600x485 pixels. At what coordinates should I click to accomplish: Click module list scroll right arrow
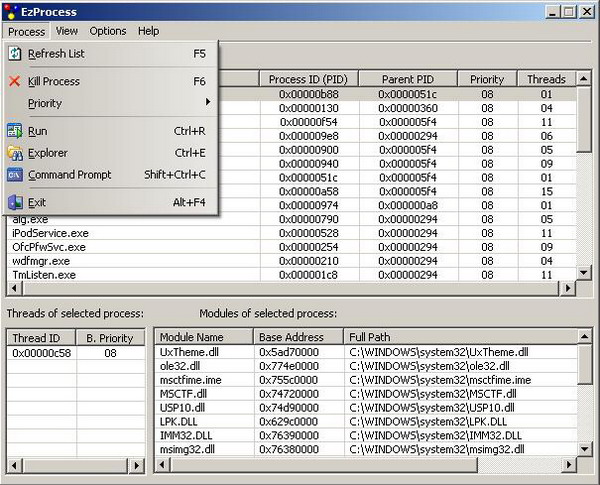click(x=569, y=465)
